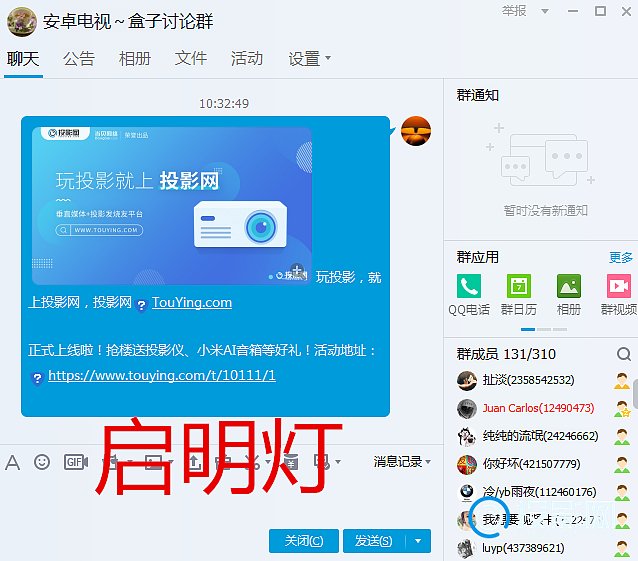
Task: Click the 群通知 heading
Action: pos(477,96)
